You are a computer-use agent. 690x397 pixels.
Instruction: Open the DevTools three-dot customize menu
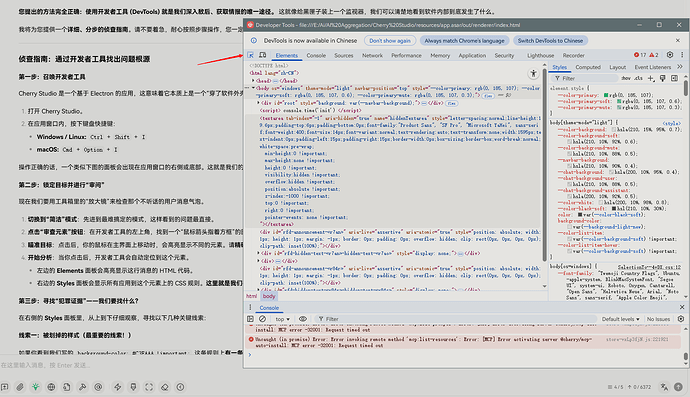click(x=682, y=55)
